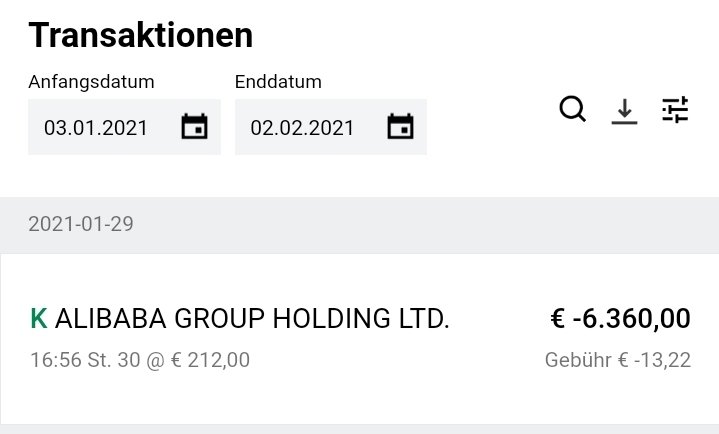Click the start date field 03.01.2021

click(x=96, y=128)
